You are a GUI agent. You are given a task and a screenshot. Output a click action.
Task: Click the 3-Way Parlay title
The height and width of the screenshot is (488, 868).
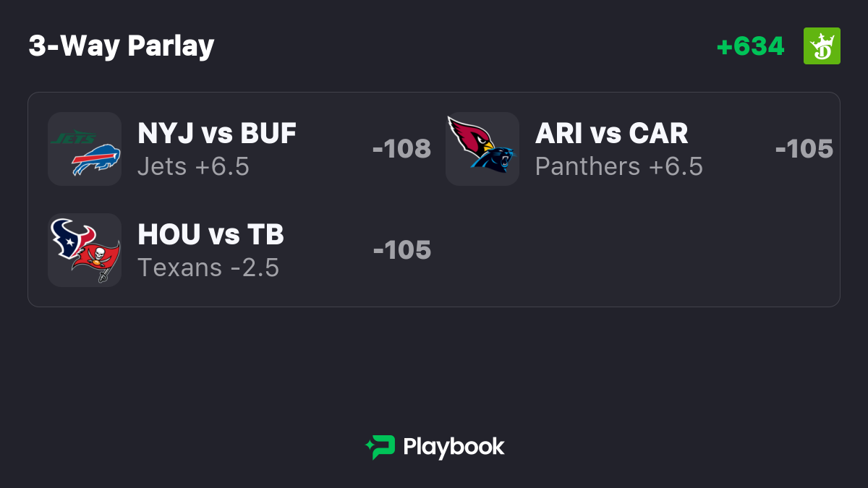click(x=122, y=46)
